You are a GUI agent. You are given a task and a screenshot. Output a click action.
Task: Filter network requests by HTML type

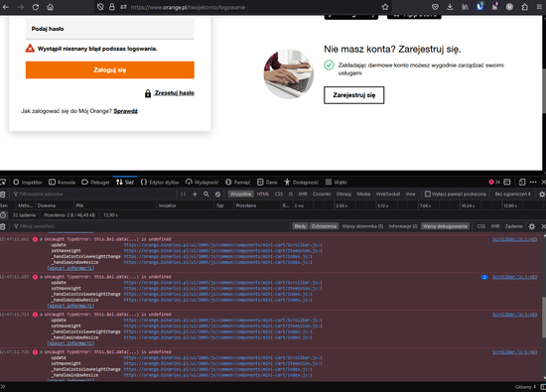263,194
